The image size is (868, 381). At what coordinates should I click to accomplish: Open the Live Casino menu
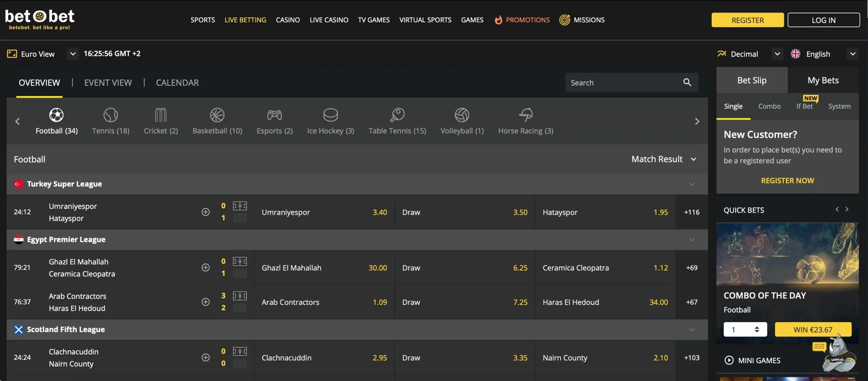click(x=329, y=20)
